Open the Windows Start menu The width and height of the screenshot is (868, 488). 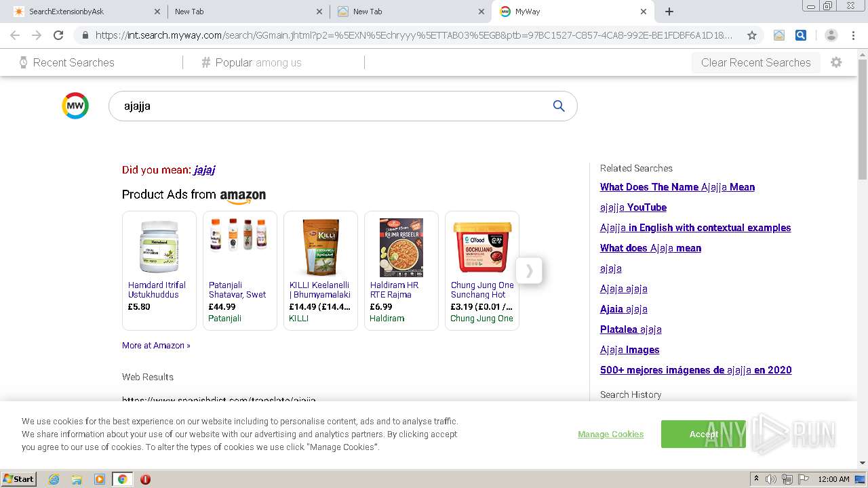point(18,479)
